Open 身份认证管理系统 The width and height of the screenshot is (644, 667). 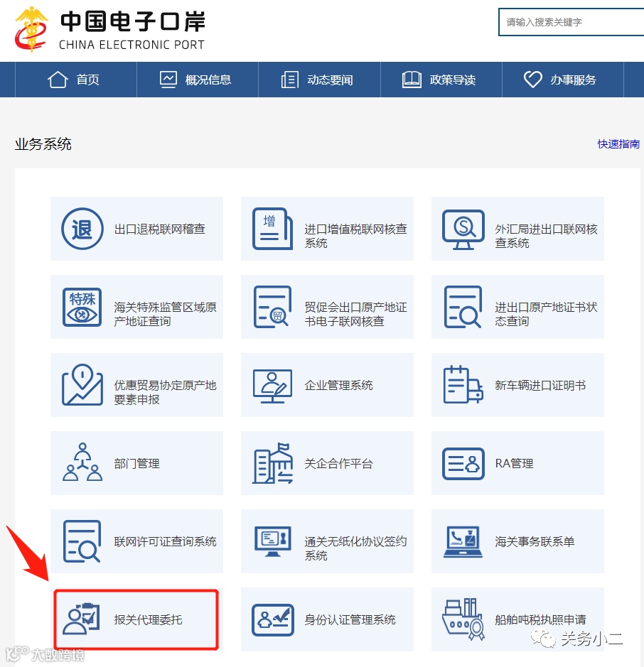327,619
